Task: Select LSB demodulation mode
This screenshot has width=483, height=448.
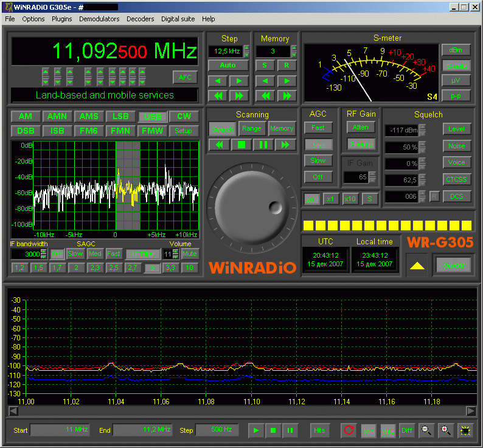Action: point(120,116)
